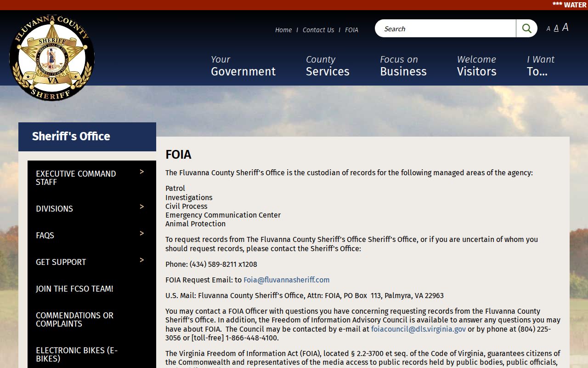
Task: Open County Services menu
Action: point(328,66)
